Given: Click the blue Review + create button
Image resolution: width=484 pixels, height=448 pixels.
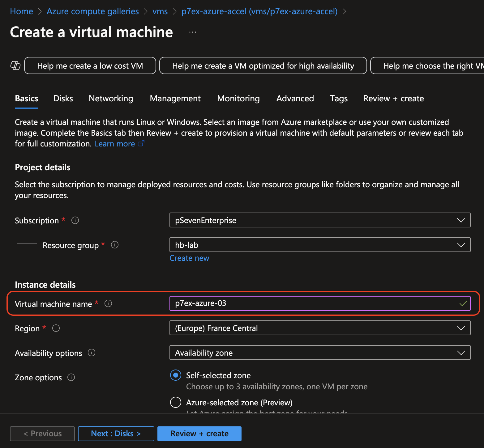Looking at the screenshot, I should pyautogui.click(x=199, y=433).
